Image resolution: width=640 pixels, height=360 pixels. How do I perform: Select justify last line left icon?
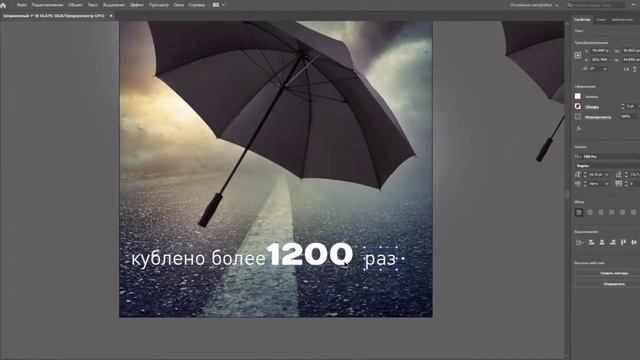[x=611, y=212]
